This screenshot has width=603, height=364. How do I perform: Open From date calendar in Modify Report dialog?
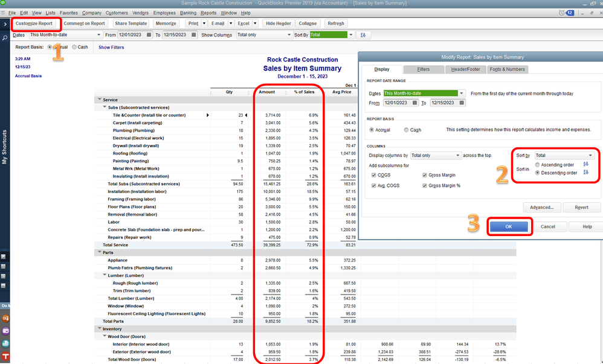[414, 103]
